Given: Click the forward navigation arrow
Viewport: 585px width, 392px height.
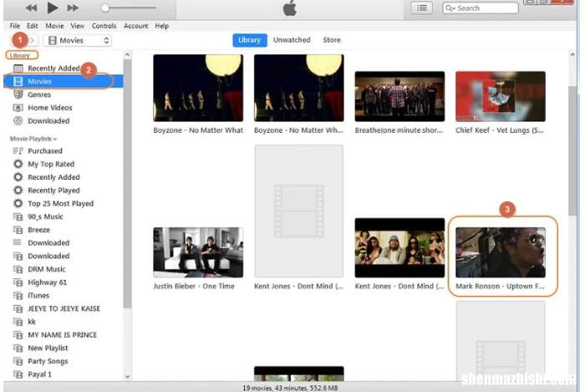Looking at the screenshot, I should pyautogui.click(x=33, y=40).
